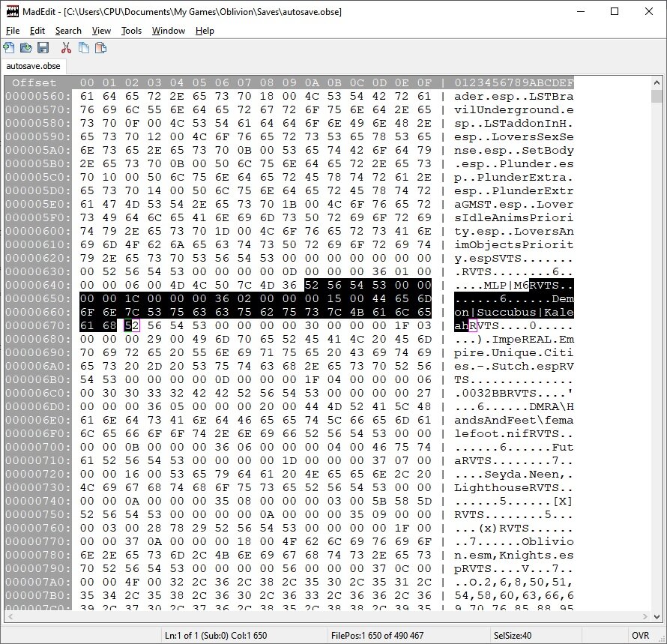
Task: Click the vertical scrollbar up arrow
Action: click(x=657, y=82)
